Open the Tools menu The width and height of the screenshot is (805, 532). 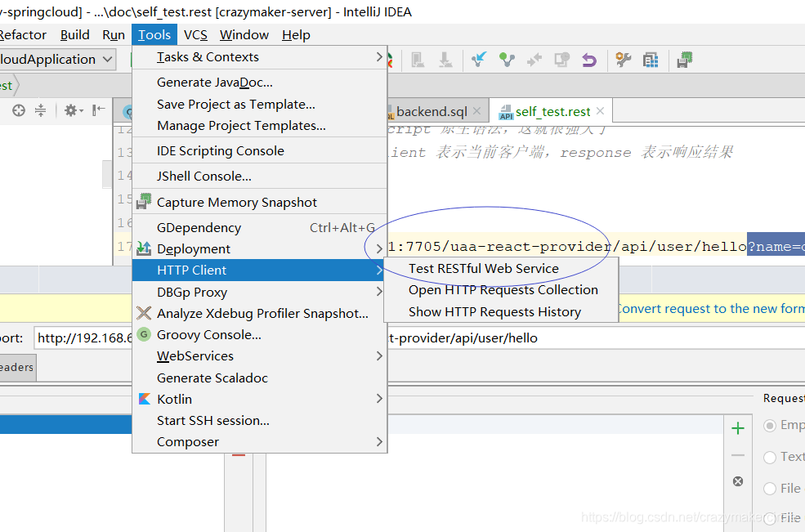point(154,35)
